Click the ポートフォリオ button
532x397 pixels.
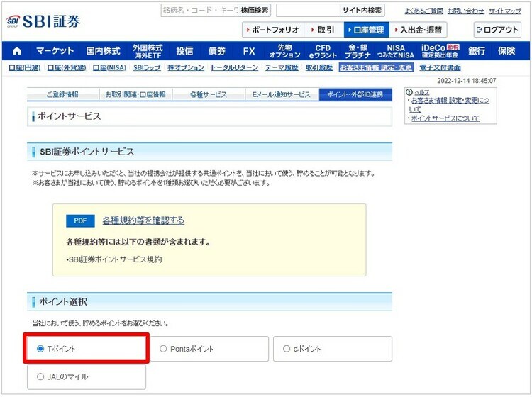(x=273, y=30)
